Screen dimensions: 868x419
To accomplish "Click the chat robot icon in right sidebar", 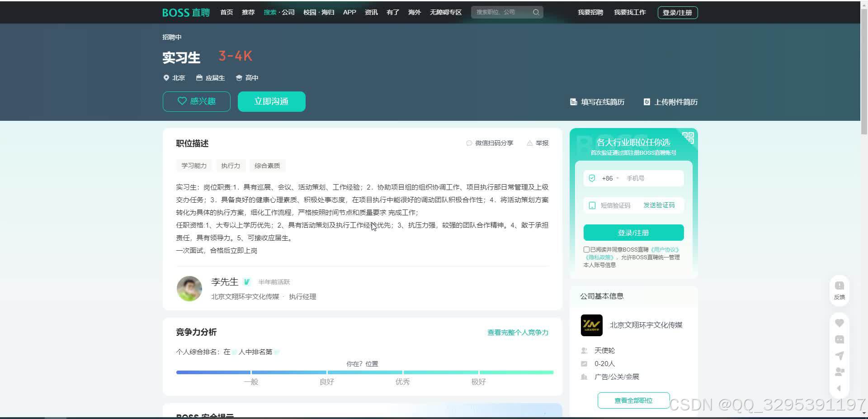I will coord(840,339).
